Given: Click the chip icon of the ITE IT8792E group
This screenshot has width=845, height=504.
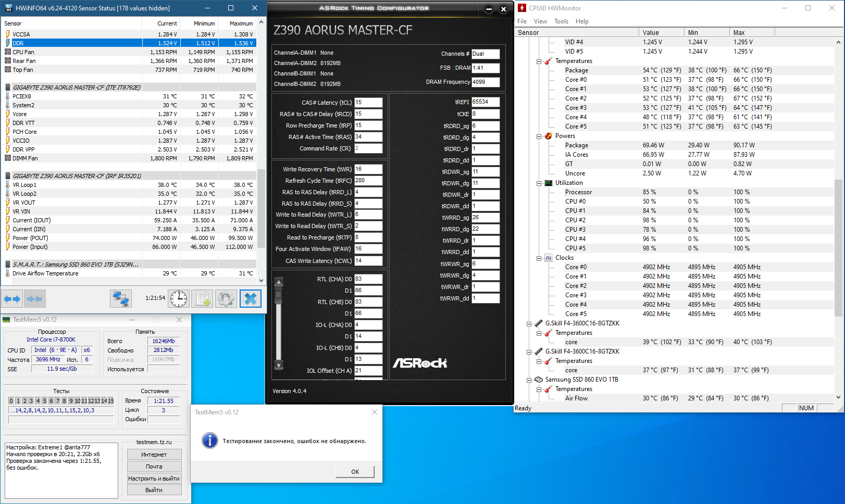Looking at the screenshot, I should [x=8, y=87].
